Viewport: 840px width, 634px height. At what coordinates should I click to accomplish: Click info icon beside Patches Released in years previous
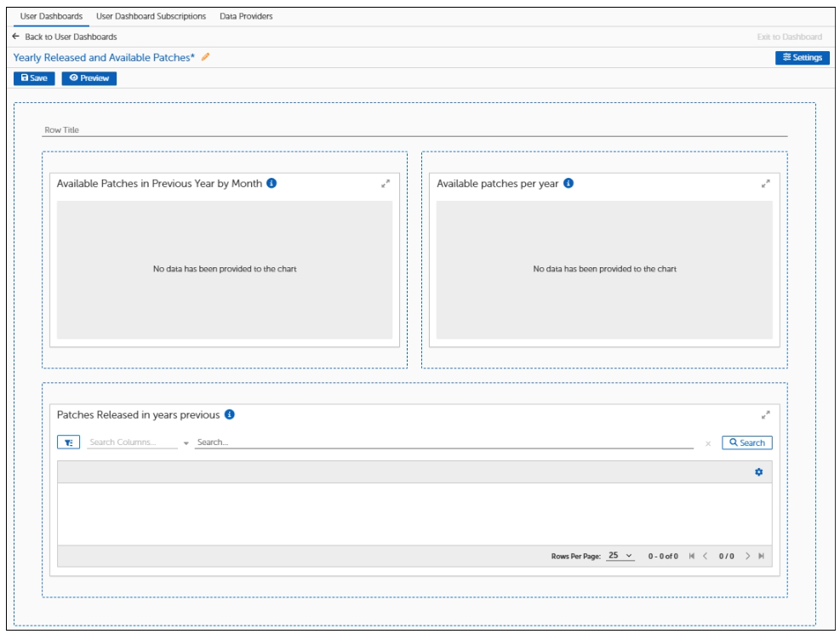pyautogui.click(x=230, y=414)
